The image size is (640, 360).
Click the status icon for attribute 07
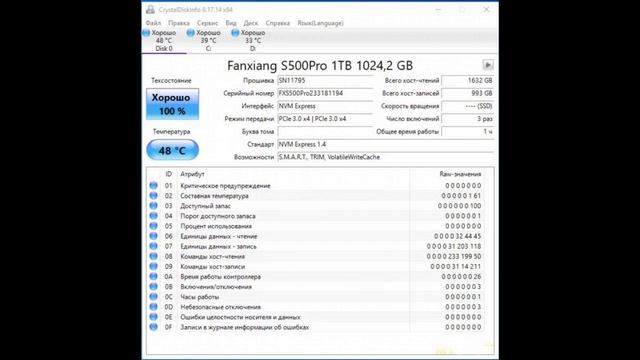[153, 246]
